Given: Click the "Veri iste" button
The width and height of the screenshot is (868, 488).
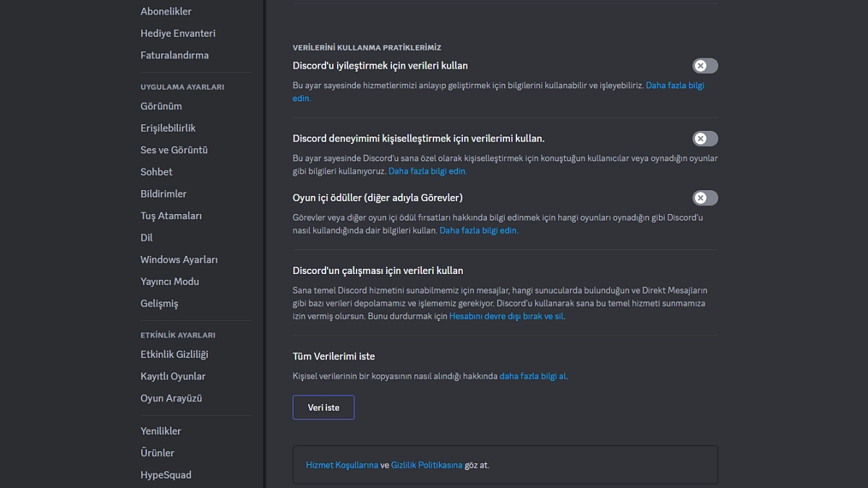Looking at the screenshot, I should (x=323, y=407).
